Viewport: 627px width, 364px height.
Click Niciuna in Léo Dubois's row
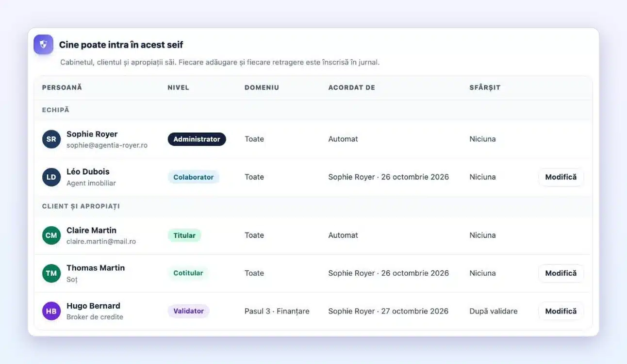pos(483,177)
